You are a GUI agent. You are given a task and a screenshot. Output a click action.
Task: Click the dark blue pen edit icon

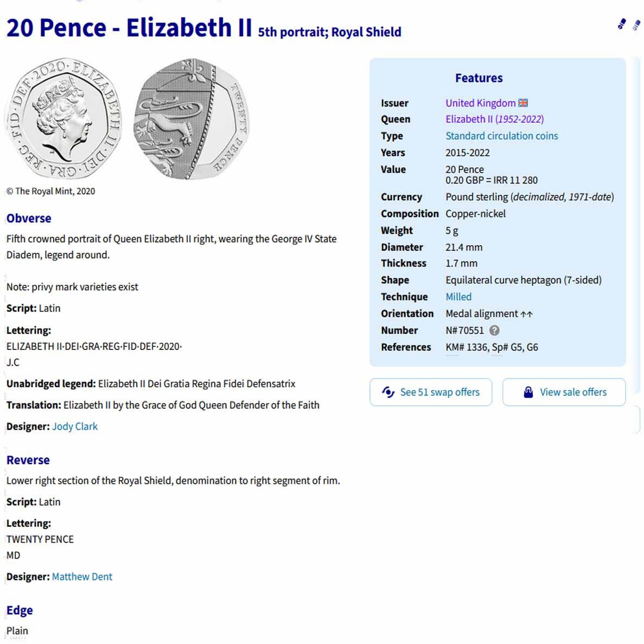622,24
